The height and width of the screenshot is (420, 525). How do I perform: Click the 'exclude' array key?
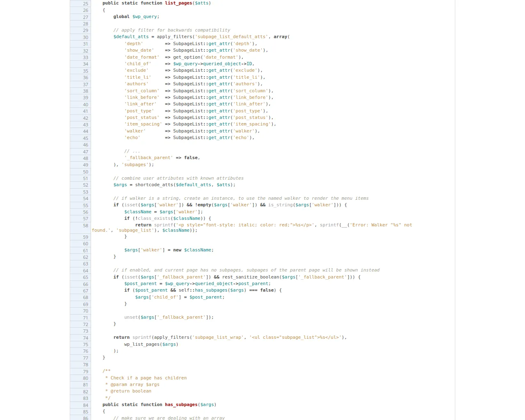click(x=136, y=71)
